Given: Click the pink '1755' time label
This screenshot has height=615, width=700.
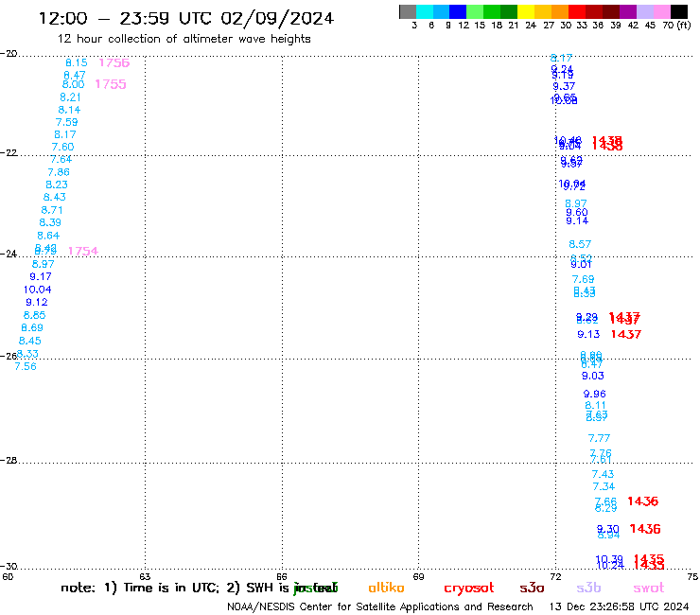Looking at the screenshot, I should coord(111,84).
